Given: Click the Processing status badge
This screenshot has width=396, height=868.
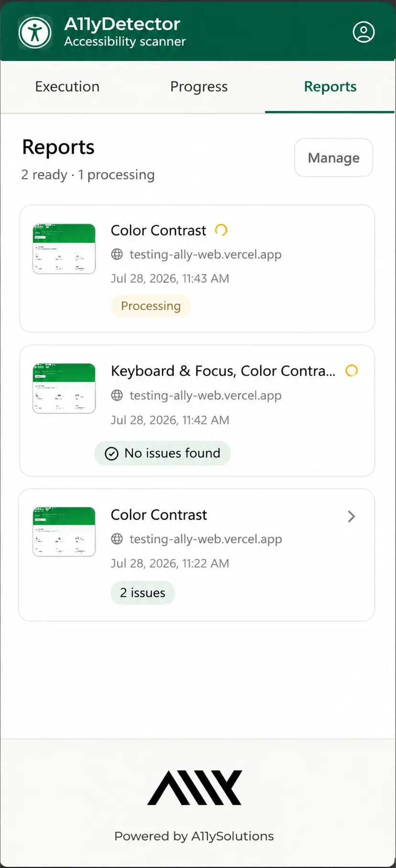Looking at the screenshot, I should click(x=151, y=306).
